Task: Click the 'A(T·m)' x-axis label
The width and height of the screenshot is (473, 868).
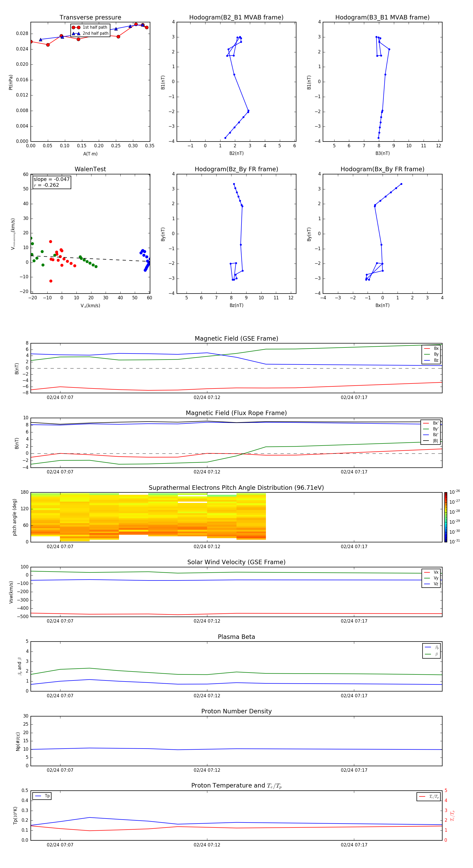Action: (90, 154)
